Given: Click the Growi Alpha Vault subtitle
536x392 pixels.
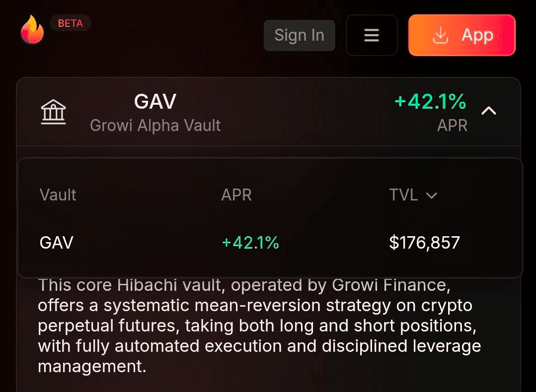Looking at the screenshot, I should pyautogui.click(x=155, y=126).
